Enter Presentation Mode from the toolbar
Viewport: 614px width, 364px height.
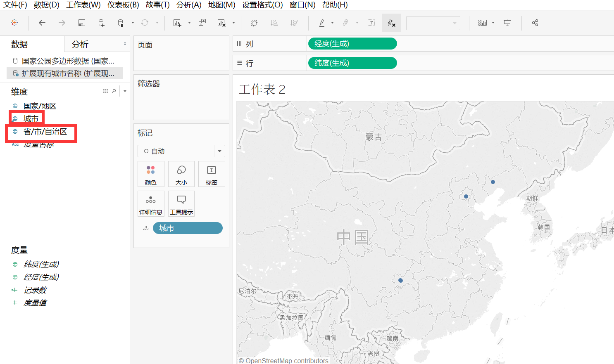[x=507, y=23]
